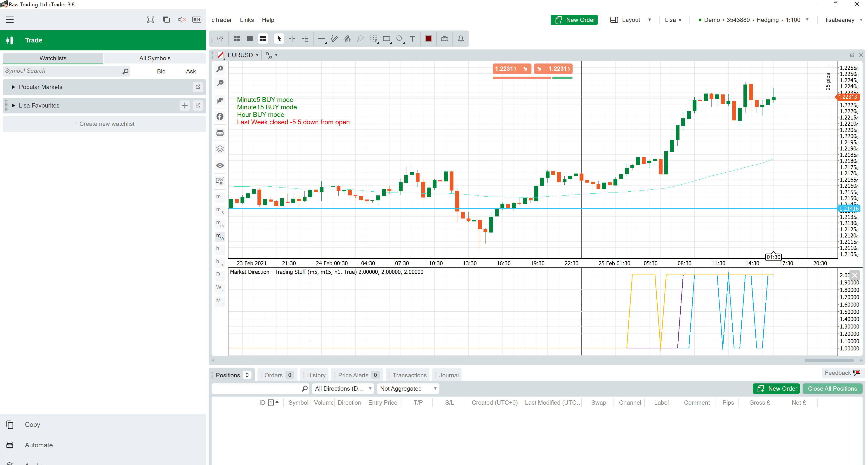868x465 pixels.
Task: Select the text annotation tool
Action: coord(413,39)
